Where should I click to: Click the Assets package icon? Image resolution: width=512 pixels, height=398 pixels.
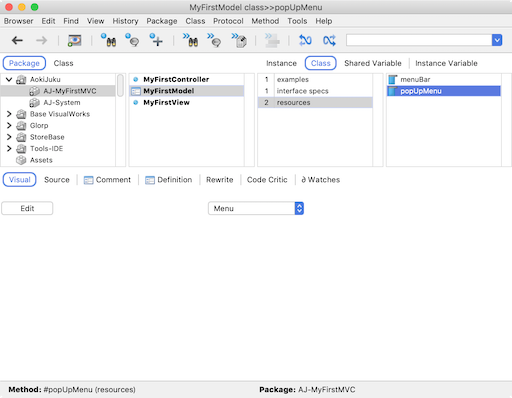coord(21,160)
